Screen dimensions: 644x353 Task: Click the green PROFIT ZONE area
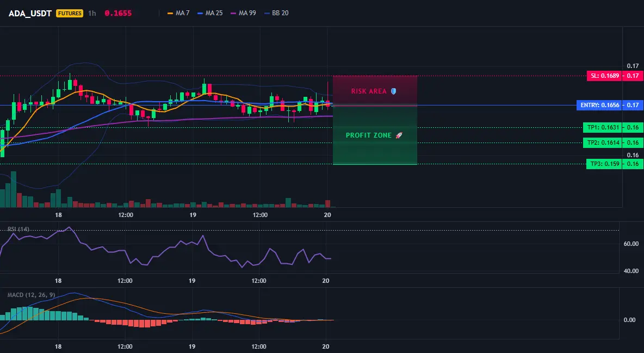tap(375, 135)
